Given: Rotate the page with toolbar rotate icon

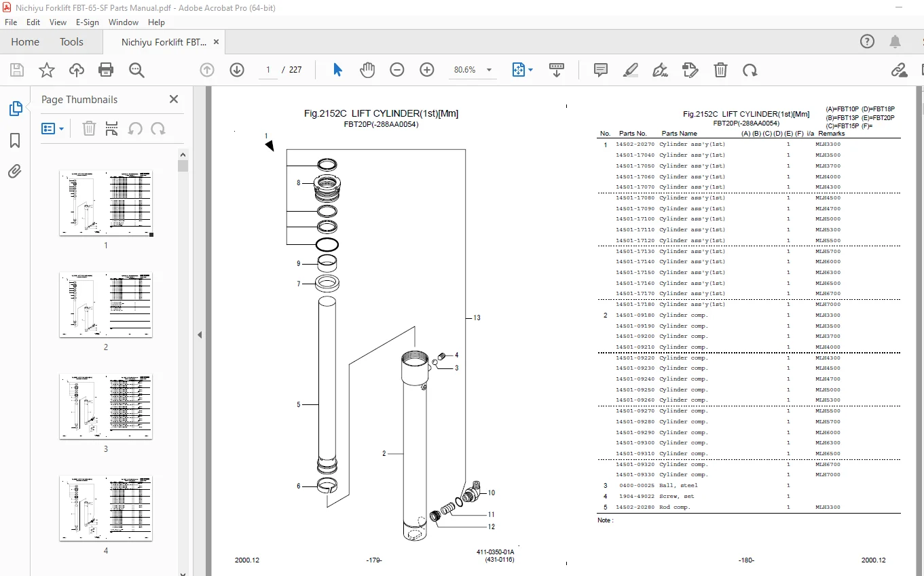Looking at the screenshot, I should point(750,70).
